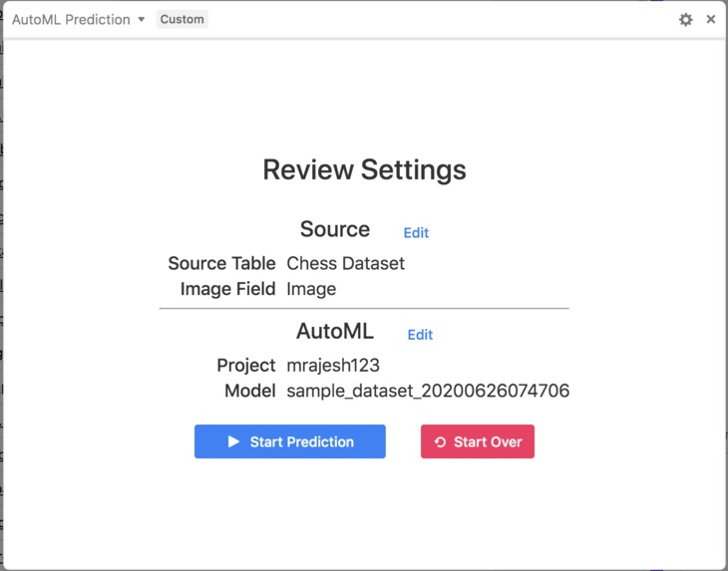Select the Chess Dataset value
Screen dimensions: 728x571
point(345,263)
